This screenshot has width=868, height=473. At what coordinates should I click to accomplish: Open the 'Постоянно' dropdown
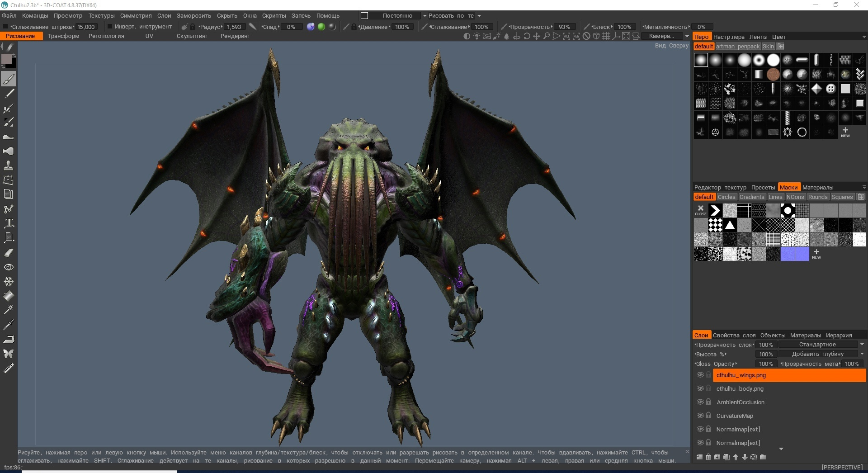[425, 16]
